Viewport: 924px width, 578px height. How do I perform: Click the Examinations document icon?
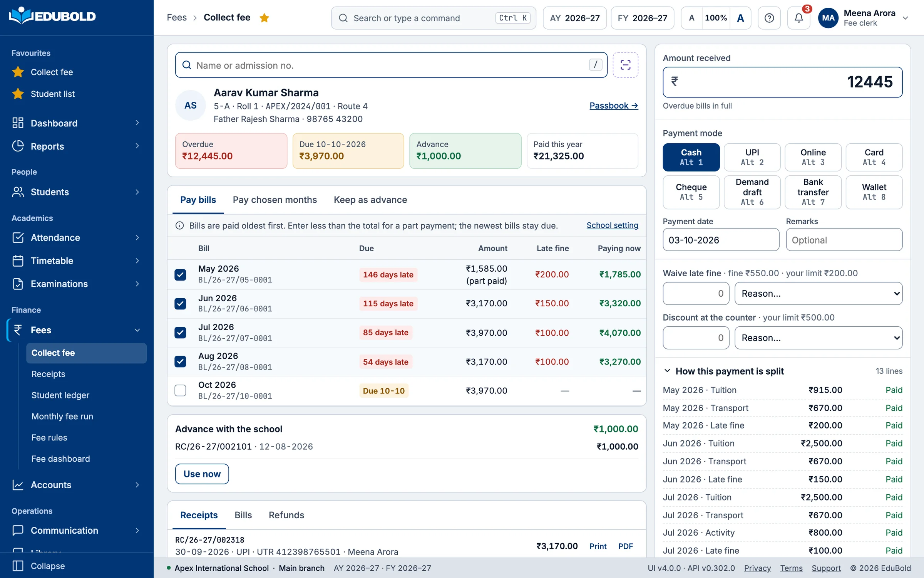[18, 284]
